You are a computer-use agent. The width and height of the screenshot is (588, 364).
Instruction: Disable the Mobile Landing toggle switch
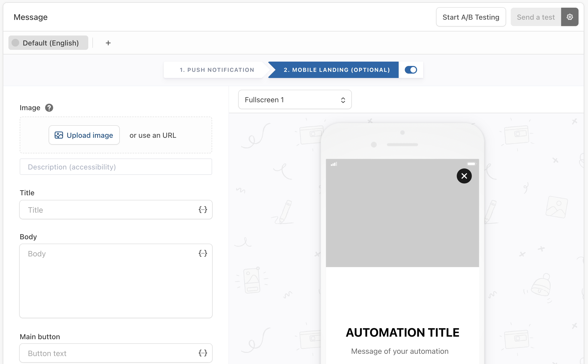411,70
